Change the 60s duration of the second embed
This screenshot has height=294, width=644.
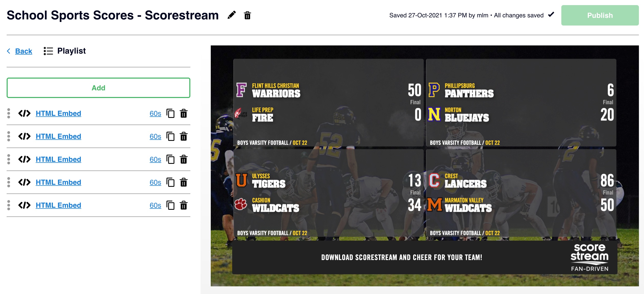[155, 137]
